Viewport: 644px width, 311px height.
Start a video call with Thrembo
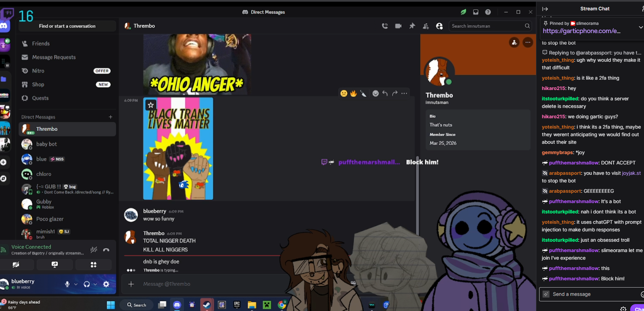[398, 26]
